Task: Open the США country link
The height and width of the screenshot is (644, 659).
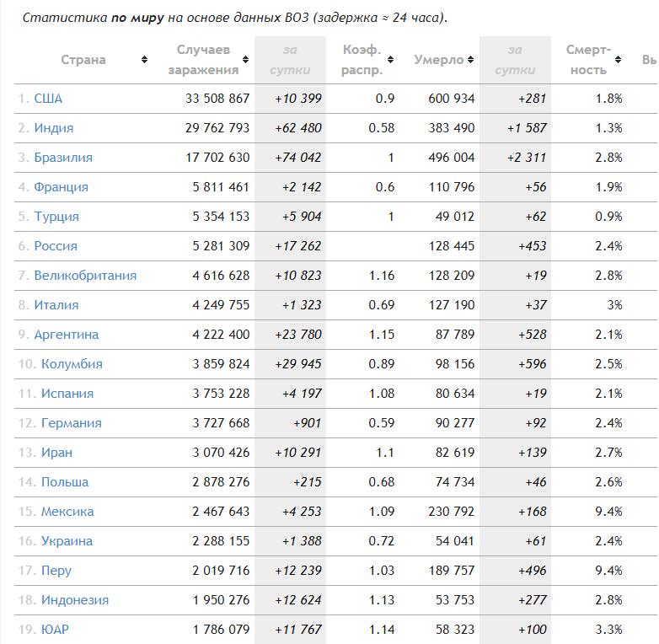Action: coord(48,99)
